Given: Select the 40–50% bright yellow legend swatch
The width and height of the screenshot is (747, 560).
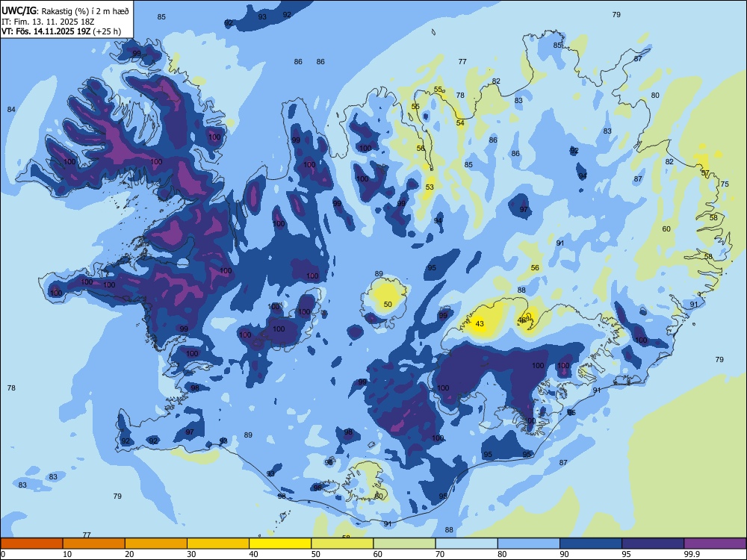Looking at the screenshot, I should pos(280,544).
